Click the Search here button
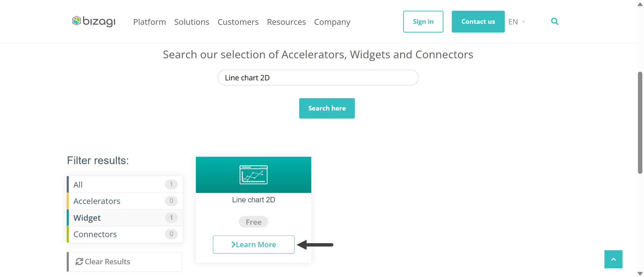 point(327,108)
